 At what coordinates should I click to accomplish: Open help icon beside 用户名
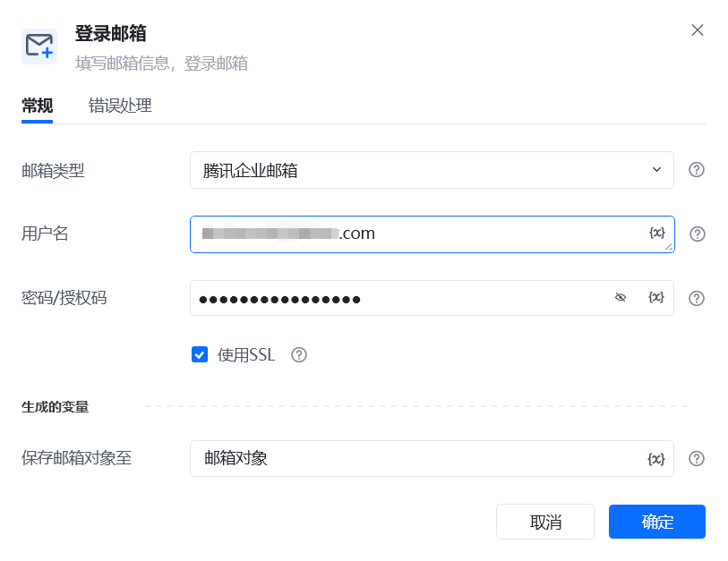(x=697, y=234)
